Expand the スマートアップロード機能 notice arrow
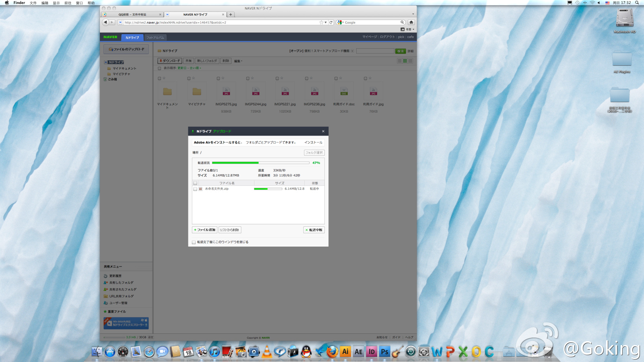 (352, 51)
